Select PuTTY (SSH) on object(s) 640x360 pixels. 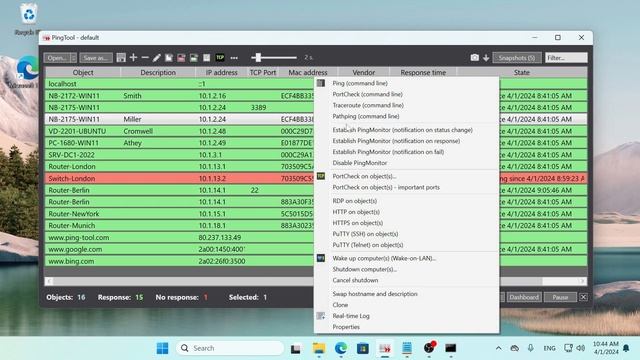pos(365,234)
